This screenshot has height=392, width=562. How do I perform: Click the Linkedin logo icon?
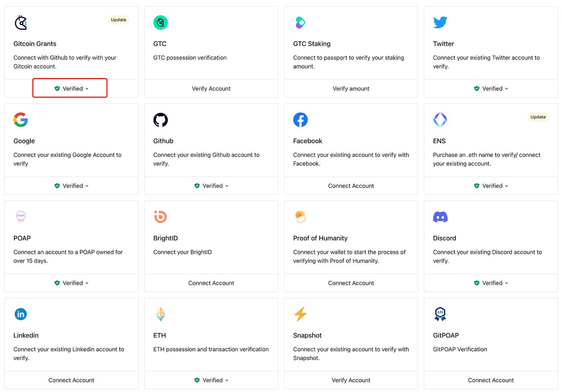(x=21, y=314)
